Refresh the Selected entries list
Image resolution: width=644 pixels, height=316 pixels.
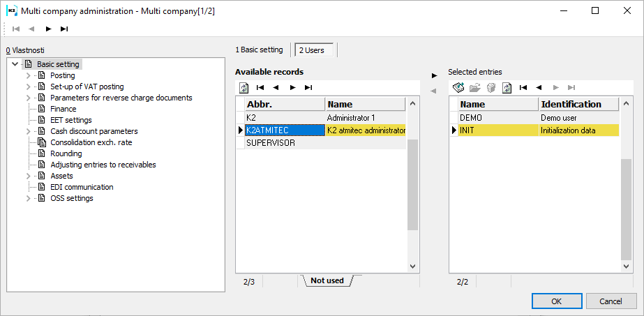(x=507, y=88)
